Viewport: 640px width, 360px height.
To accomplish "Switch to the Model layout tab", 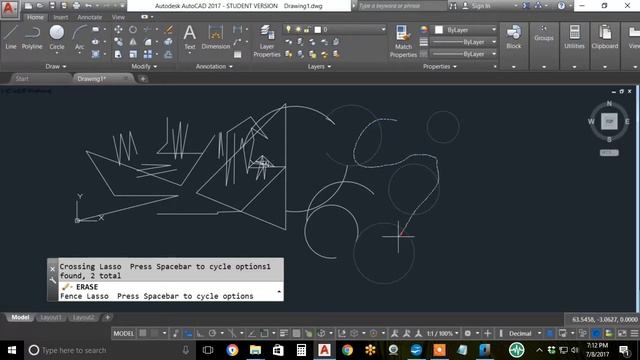I will click(20, 317).
